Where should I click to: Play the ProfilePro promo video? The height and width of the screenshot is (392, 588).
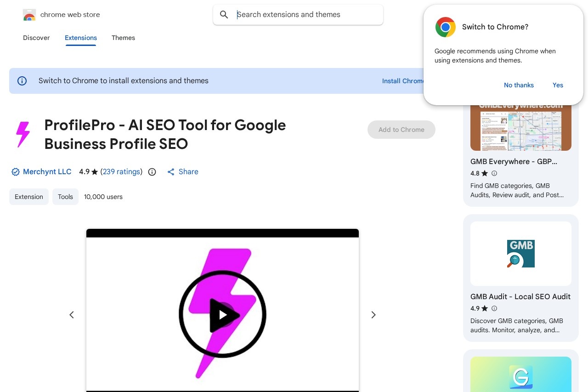222,315
